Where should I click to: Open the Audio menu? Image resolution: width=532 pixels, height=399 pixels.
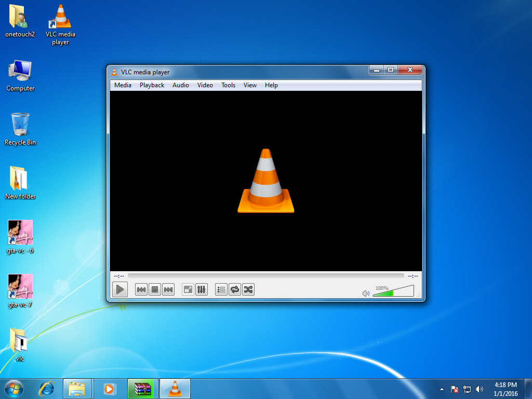180,85
